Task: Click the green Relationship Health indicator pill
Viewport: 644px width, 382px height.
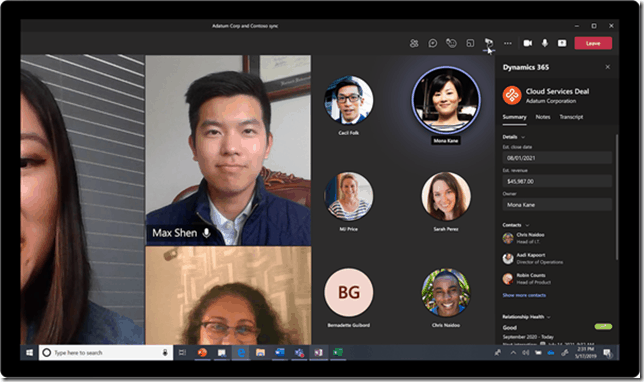Action: 603,327
